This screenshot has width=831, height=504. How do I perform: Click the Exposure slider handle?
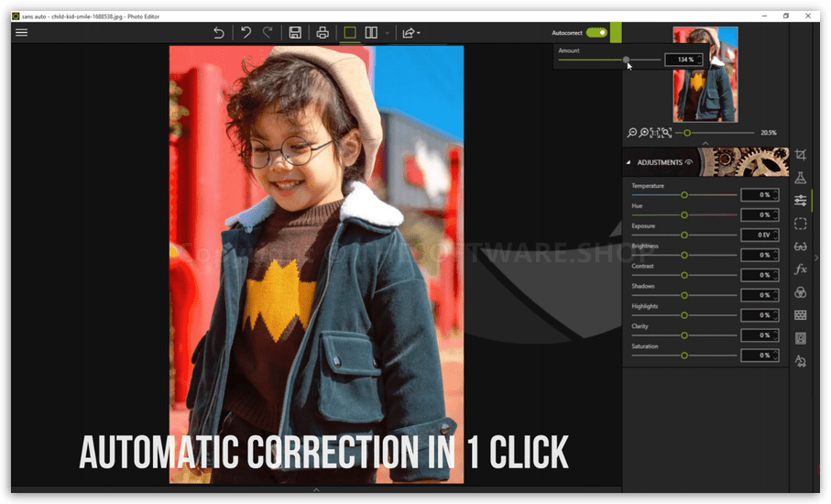(x=684, y=235)
